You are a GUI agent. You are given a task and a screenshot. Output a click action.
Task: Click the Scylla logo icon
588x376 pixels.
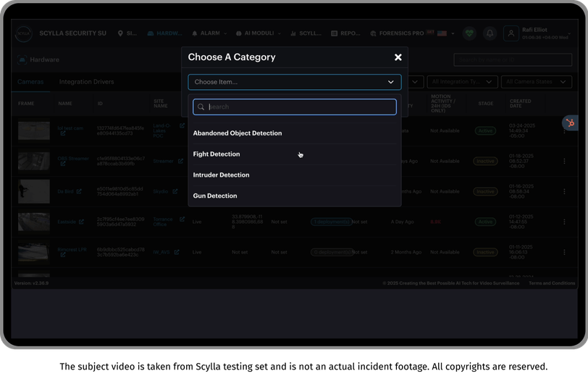point(23,33)
